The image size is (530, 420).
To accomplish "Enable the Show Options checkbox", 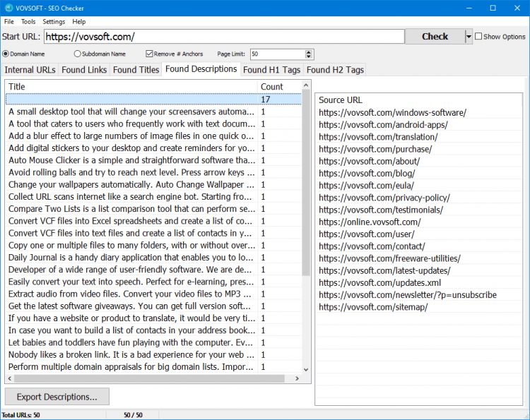I will click(x=478, y=37).
